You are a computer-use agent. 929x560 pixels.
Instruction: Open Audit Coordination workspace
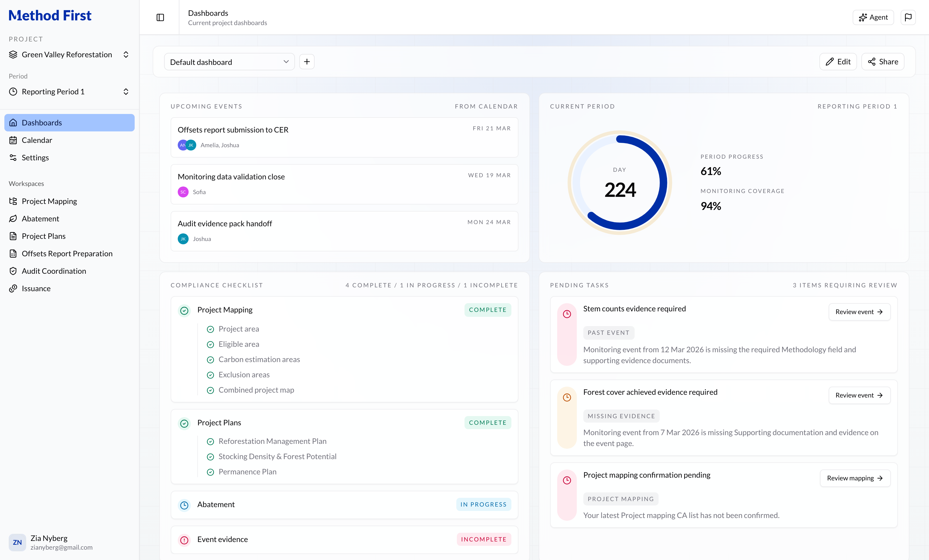point(69,271)
